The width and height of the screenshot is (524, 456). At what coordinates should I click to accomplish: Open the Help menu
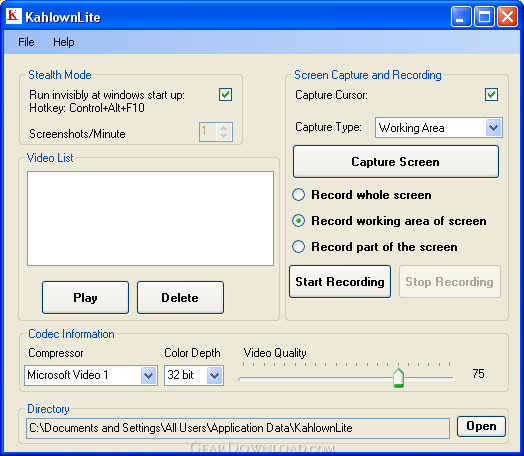[63, 42]
